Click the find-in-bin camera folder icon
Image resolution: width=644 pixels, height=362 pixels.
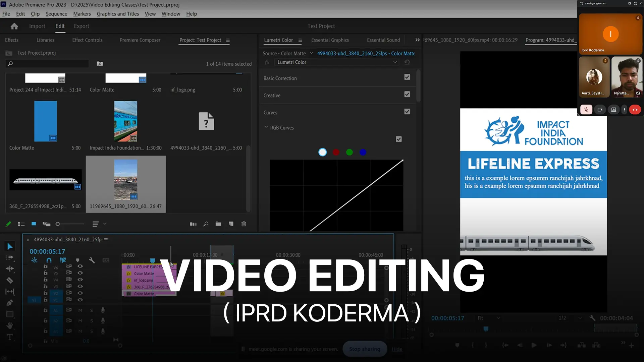click(100, 64)
